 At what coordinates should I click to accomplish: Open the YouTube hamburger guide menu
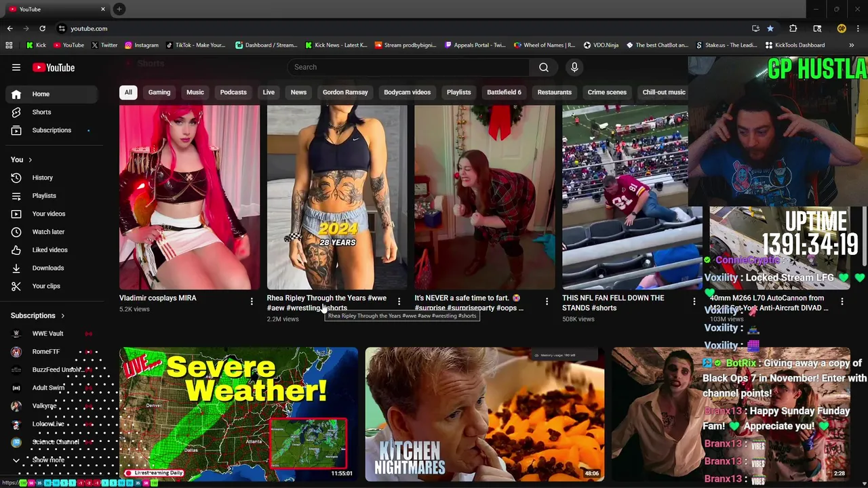coord(16,67)
